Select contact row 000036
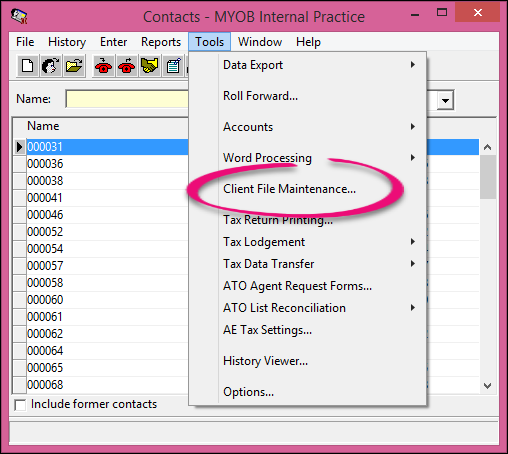 [107, 164]
